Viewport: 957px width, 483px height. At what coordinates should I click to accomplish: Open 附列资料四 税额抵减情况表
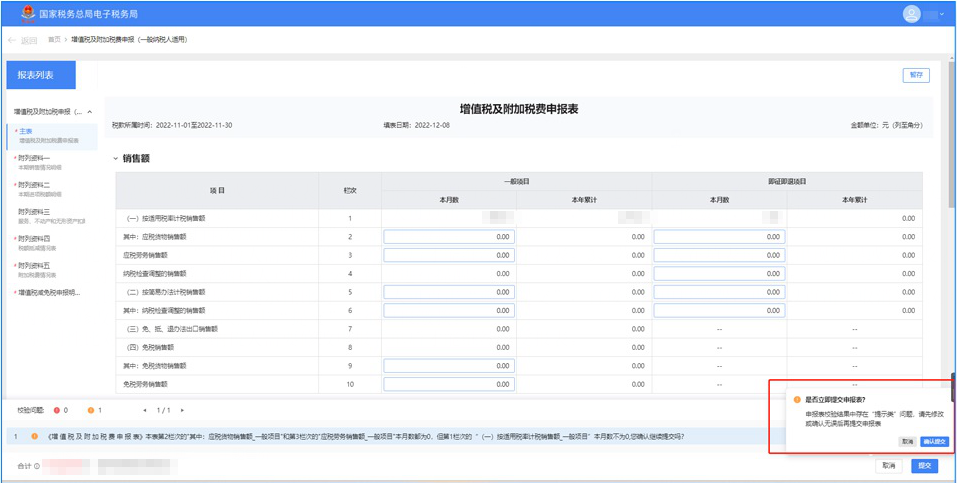tap(33, 239)
